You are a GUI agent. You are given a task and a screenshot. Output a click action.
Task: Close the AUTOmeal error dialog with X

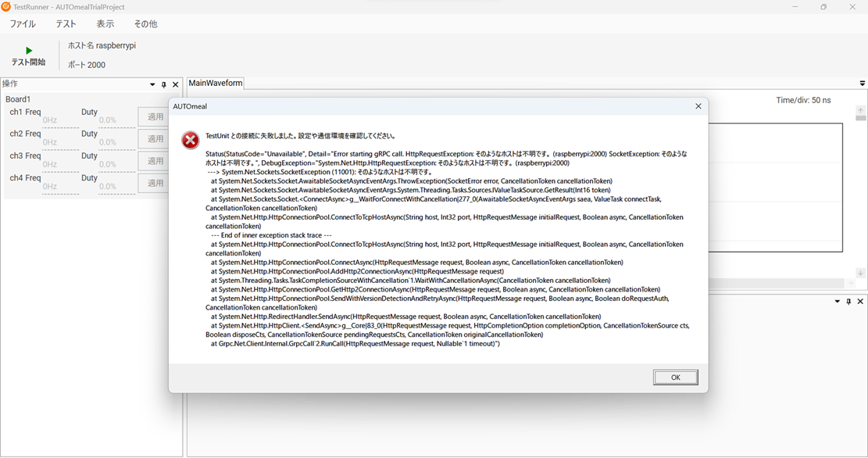698,106
